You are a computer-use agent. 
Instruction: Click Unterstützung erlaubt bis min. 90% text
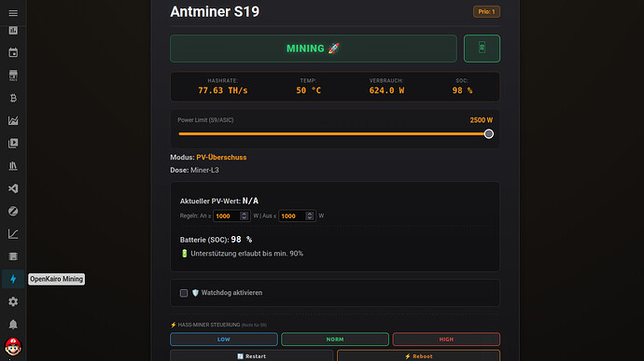246,254
